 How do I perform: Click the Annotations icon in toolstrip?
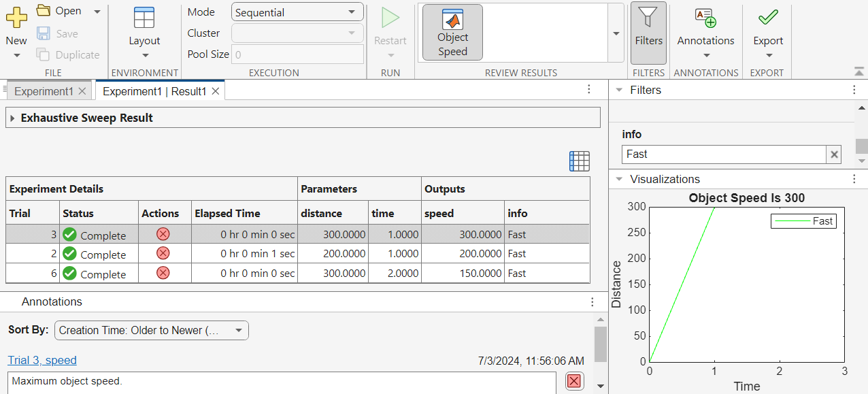(705, 18)
